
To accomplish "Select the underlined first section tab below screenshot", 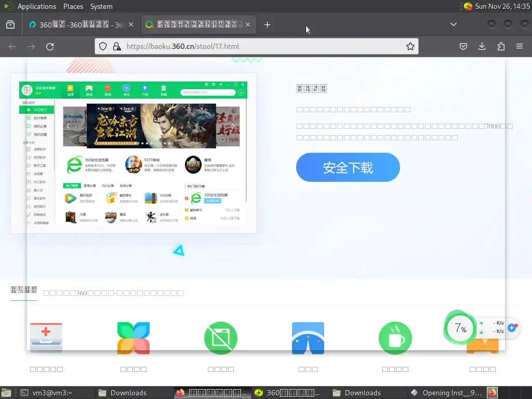I will click(24, 290).
